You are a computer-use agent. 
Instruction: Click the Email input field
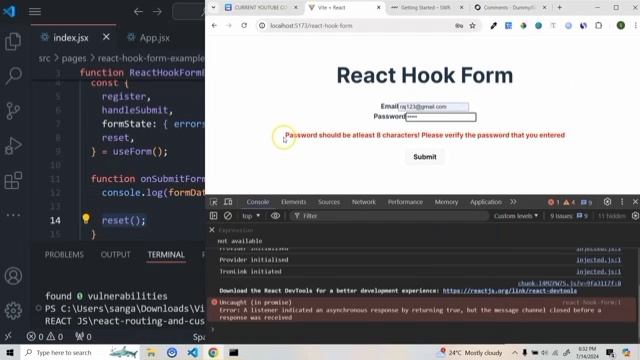433,107
